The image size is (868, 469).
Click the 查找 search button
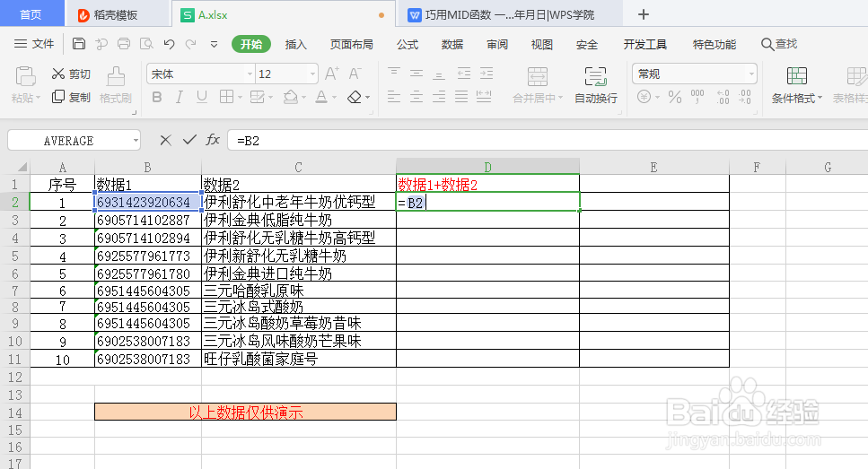click(779, 44)
